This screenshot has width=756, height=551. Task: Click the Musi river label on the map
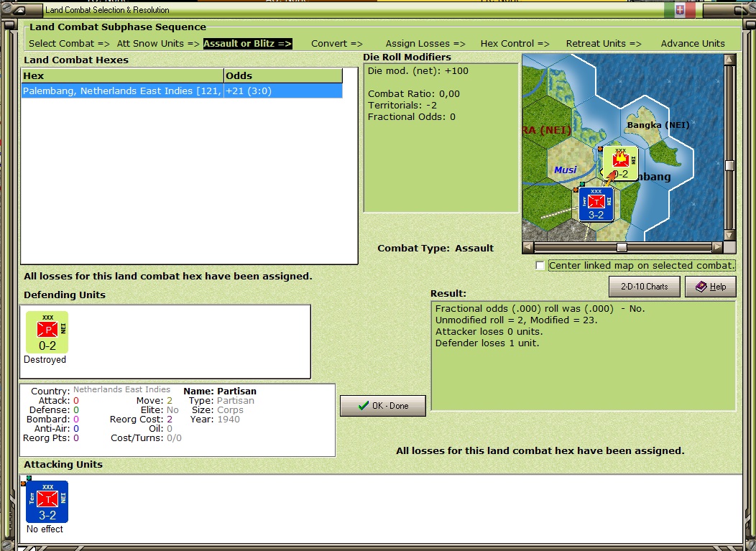click(565, 170)
